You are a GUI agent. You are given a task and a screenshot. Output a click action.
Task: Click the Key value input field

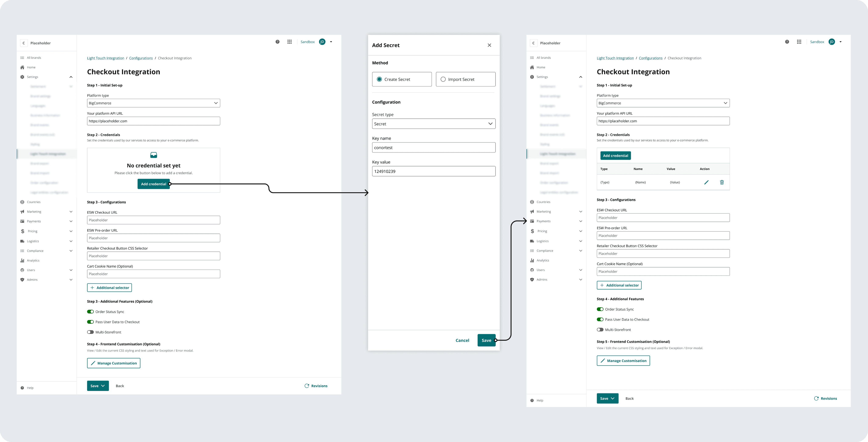[434, 171]
